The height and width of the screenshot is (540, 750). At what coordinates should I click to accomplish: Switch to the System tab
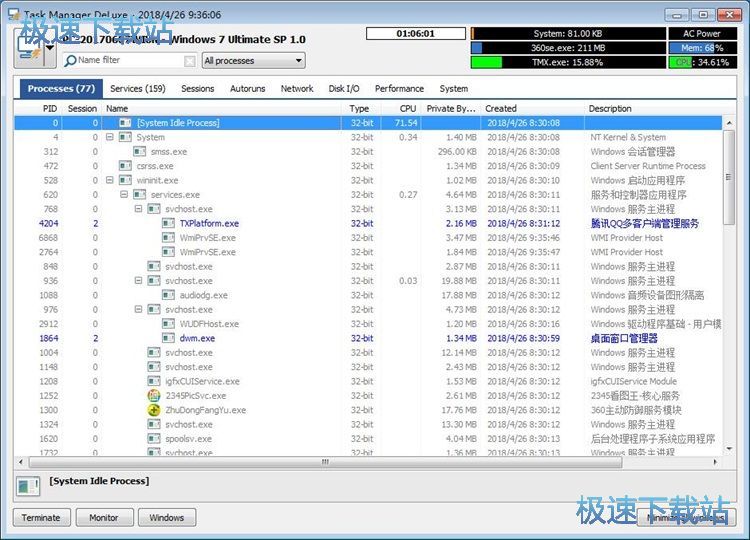[454, 88]
